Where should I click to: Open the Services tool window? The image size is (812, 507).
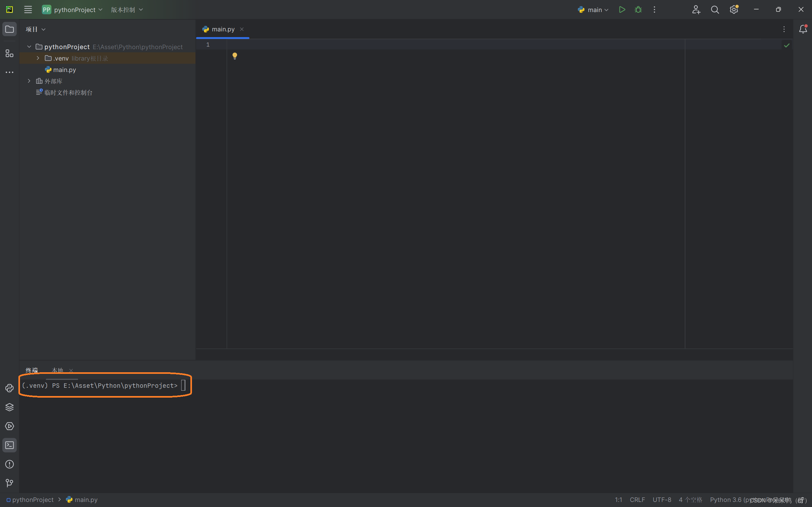(10, 426)
